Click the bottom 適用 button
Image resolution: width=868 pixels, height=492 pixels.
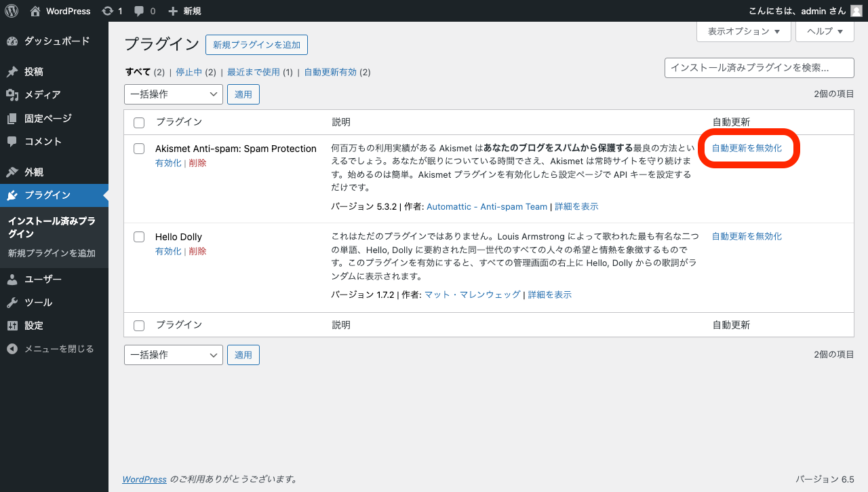click(243, 355)
